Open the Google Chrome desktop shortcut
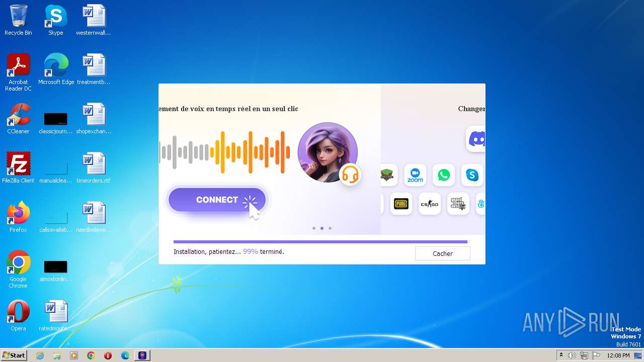This screenshot has height=362, width=644. (18, 269)
